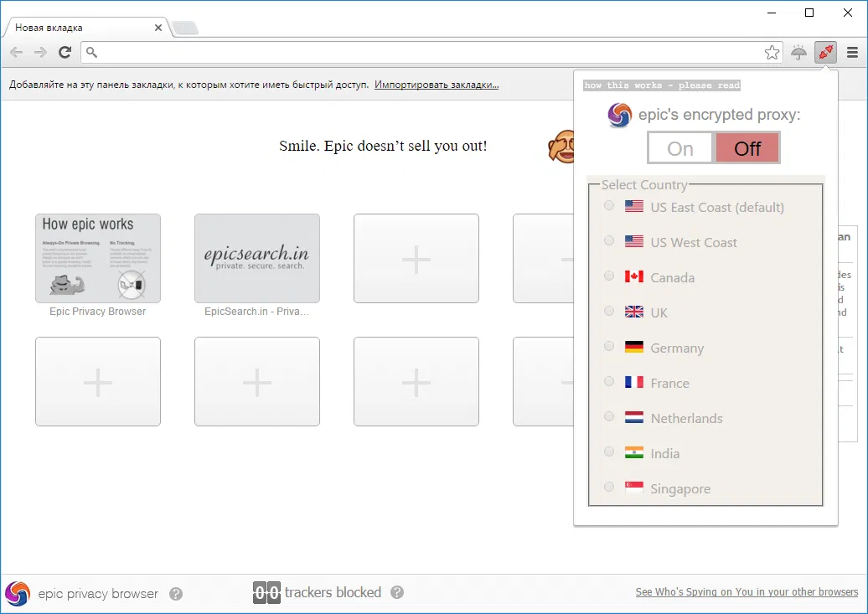Image resolution: width=868 pixels, height=614 pixels.
Task: Click the India flag icon
Action: pyautogui.click(x=634, y=452)
